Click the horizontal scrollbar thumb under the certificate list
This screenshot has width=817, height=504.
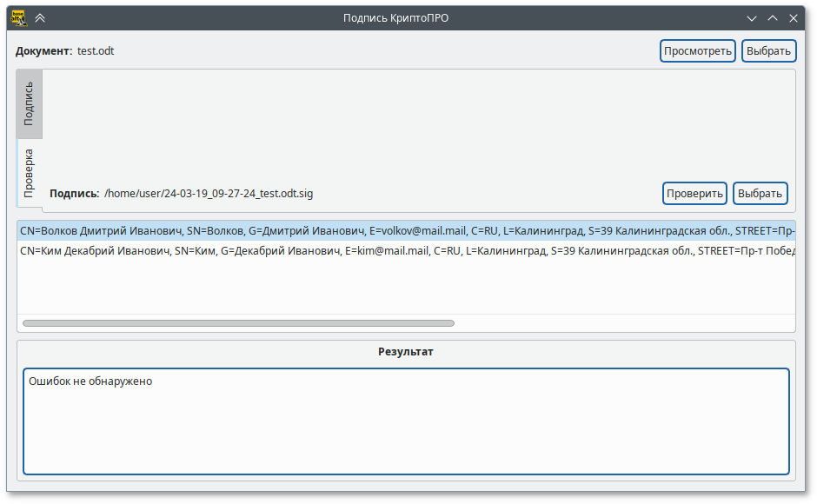pos(238,323)
